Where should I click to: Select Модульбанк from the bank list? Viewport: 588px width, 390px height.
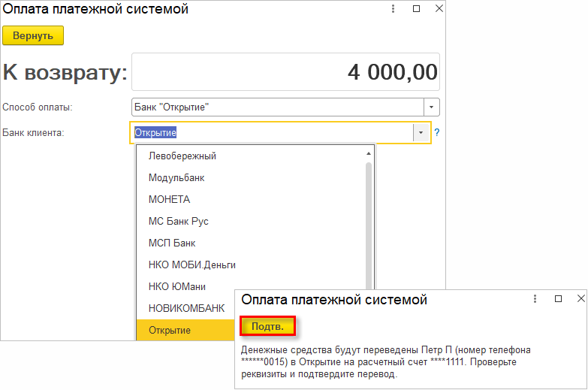(x=251, y=177)
